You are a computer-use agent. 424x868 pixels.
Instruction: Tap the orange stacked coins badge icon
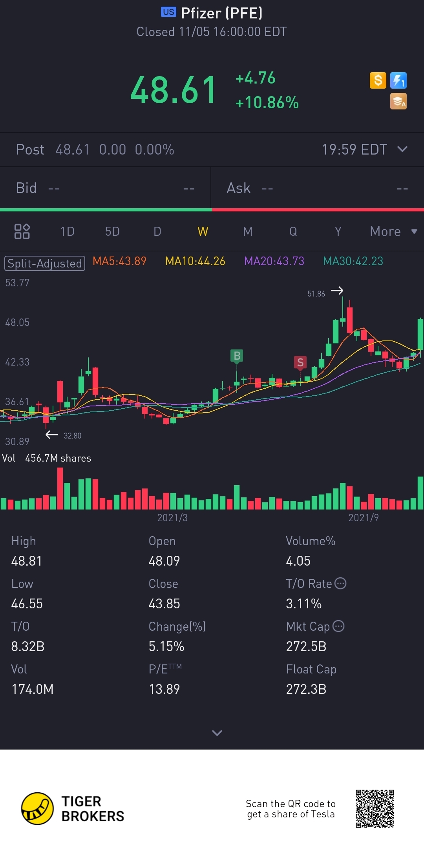click(x=398, y=101)
